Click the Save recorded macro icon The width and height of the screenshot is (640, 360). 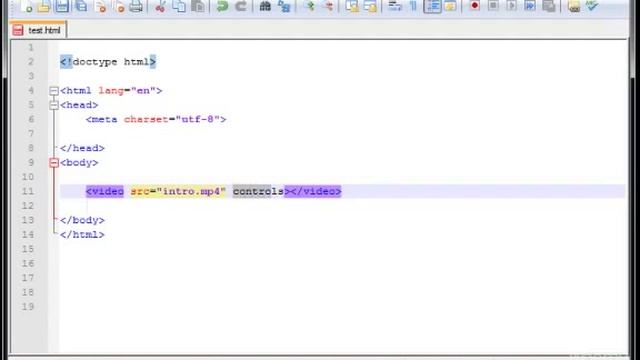549,6
